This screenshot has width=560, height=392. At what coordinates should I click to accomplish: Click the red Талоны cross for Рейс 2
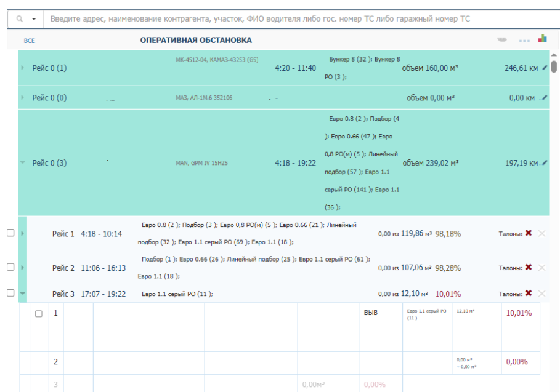click(528, 268)
